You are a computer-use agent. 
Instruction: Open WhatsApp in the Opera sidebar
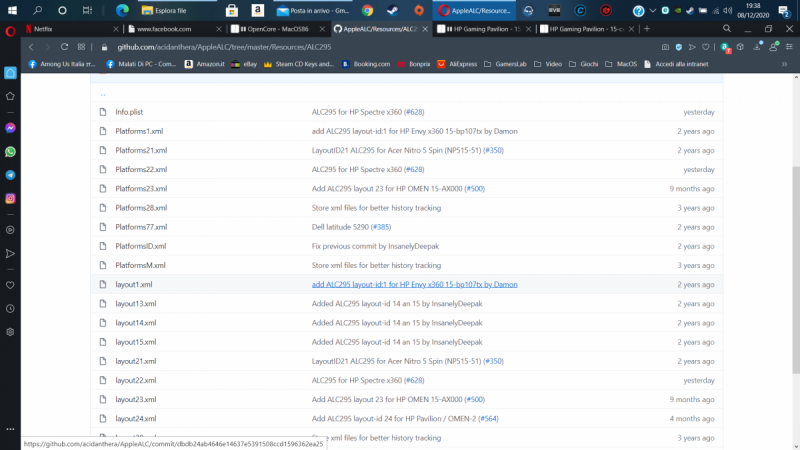[10, 152]
